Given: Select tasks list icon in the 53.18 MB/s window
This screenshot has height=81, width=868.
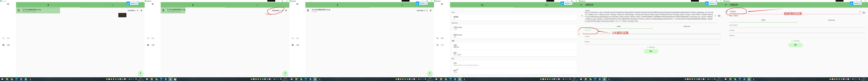Looking at the screenshot, I should click(x=3, y=38).
